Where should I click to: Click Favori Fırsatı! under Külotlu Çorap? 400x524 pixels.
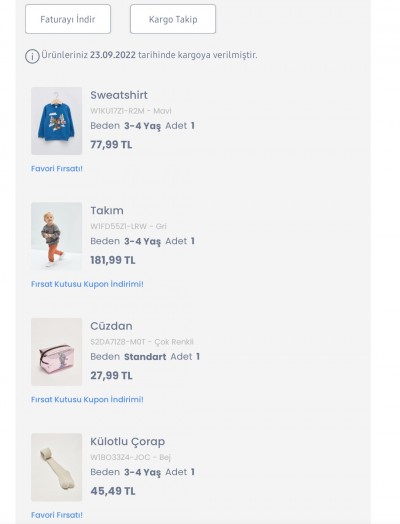click(x=57, y=515)
